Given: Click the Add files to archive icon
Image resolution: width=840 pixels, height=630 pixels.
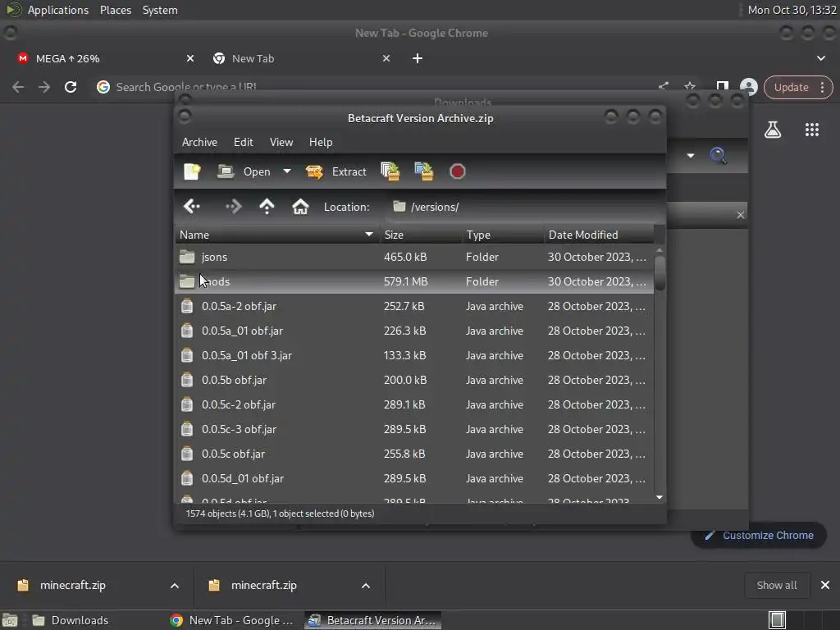Looking at the screenshot, I should (x=390, y=171).
